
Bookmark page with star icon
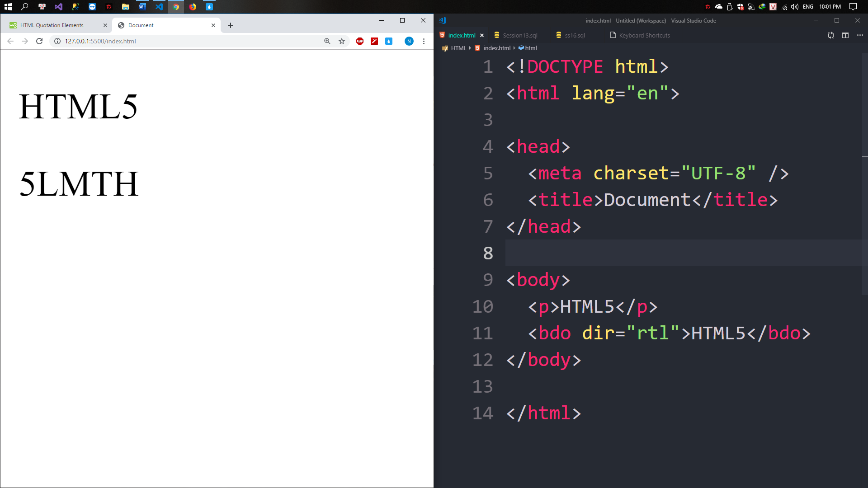[x=342, y=41]
